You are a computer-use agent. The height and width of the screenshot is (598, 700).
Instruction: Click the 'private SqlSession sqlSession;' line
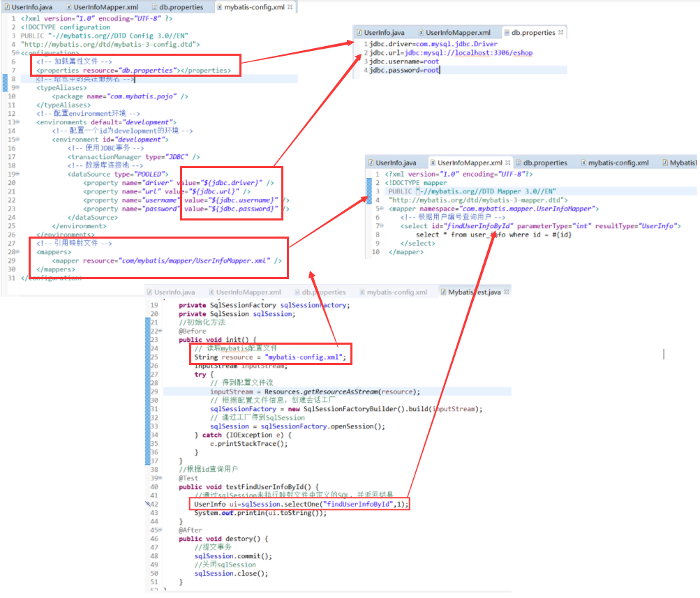tap(237, 314)
